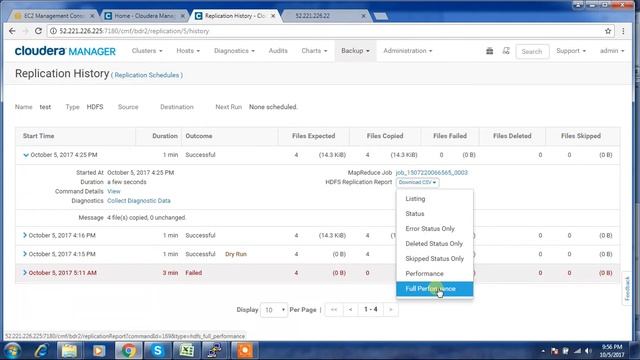Open the Clusters dropdown menu
Viewport: 640px width, 360px height.
pyautogui.click(x=147, y=51)
